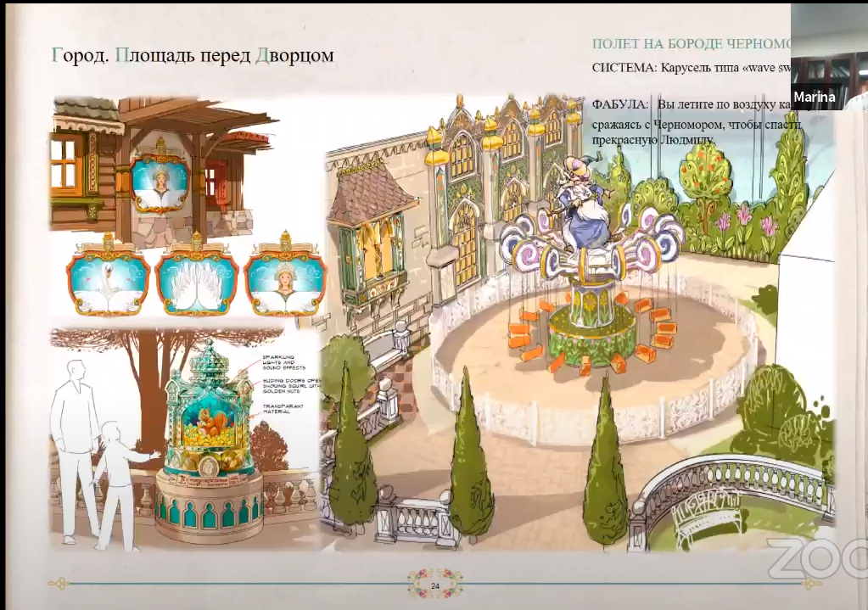Click the annotation "TRANSPARANT MATERIAL"
This screenshot has height=610, width=868.
(283, 410)
